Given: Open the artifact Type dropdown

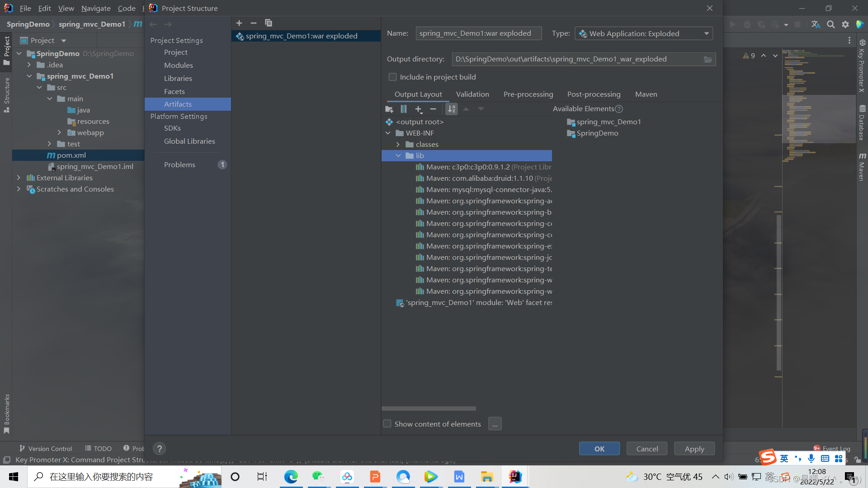Looking at the screenshot, I should tap(644, 33).
